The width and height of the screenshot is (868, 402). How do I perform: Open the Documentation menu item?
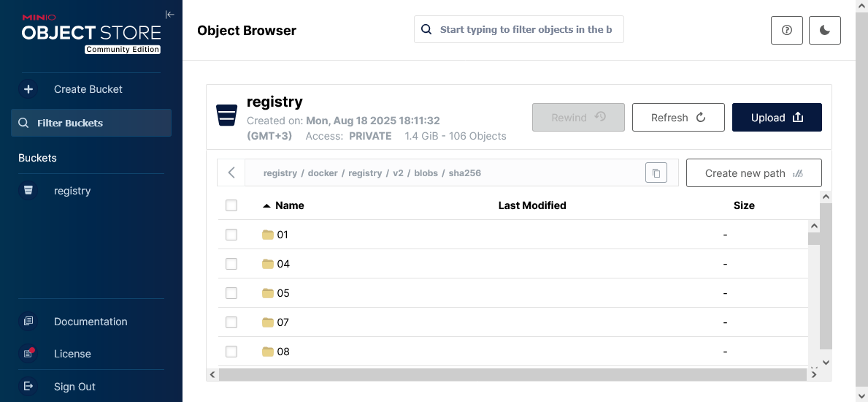(x=90, y=322)
